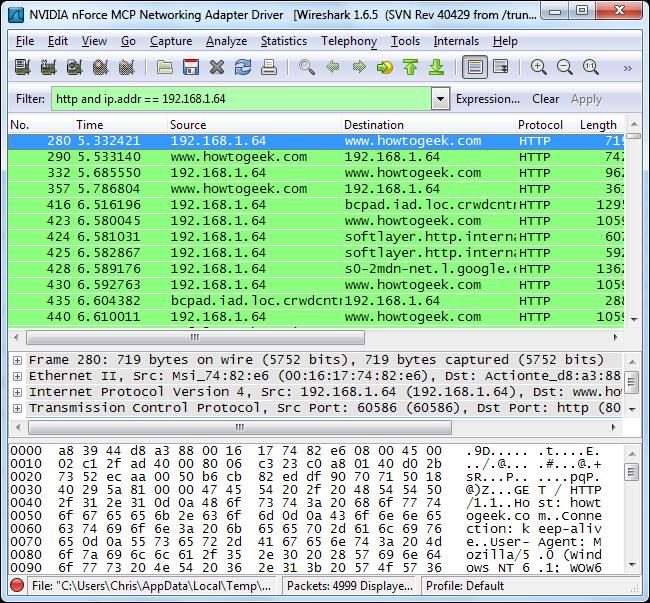650x603 pixels.
Task: Reset zoom to normal size icon
Action: coord(591,67)
